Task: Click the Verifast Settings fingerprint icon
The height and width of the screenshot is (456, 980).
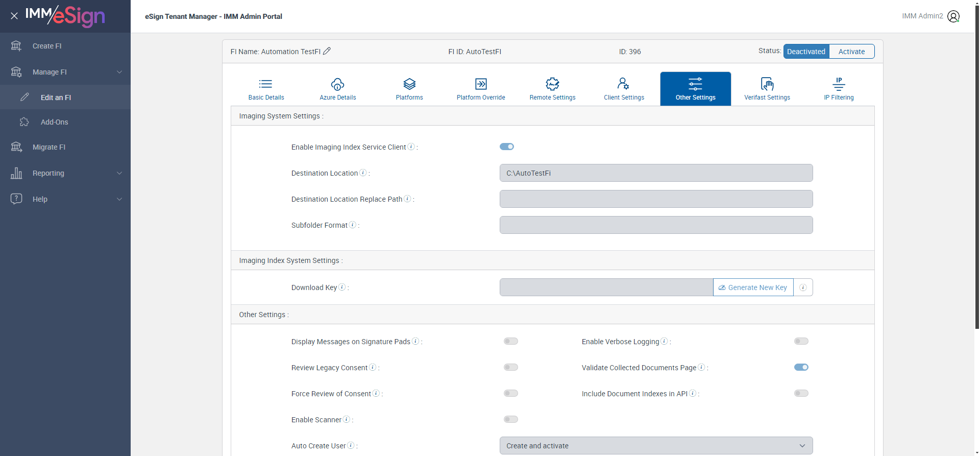Action: pos(767,84)
